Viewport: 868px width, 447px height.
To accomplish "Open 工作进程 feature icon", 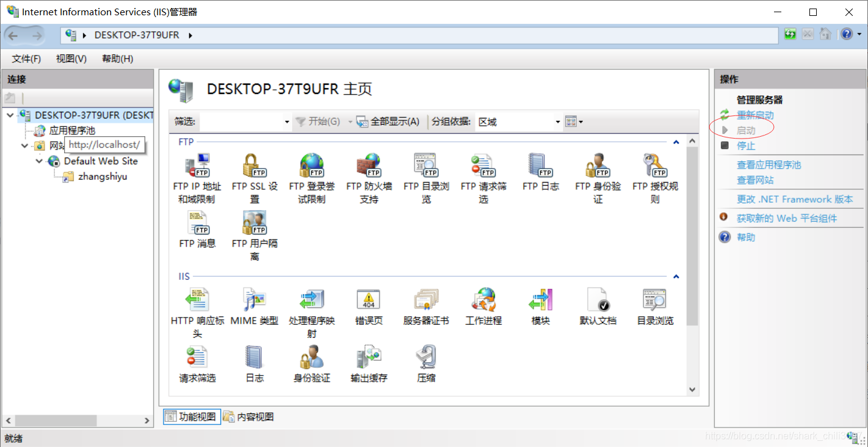I will [483, 299].
